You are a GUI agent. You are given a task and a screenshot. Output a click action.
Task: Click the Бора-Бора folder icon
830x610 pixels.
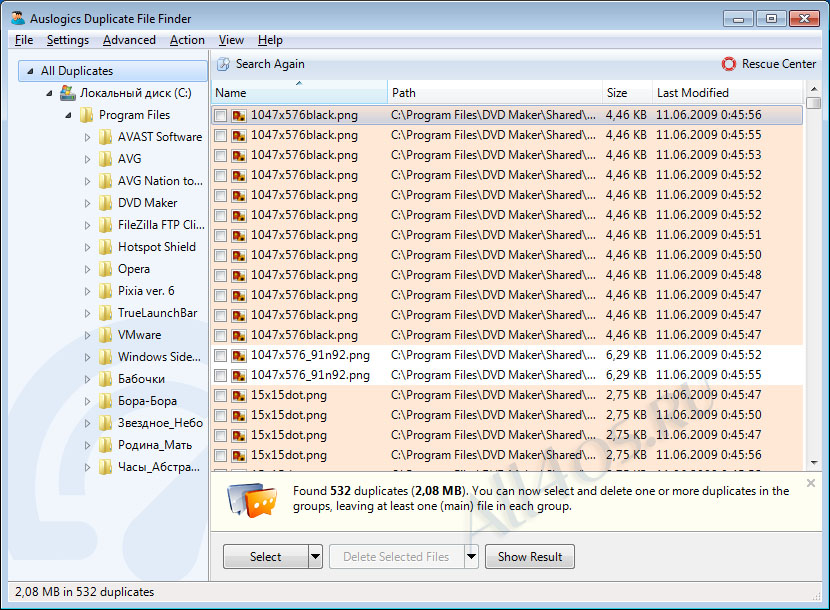[105, 401]
